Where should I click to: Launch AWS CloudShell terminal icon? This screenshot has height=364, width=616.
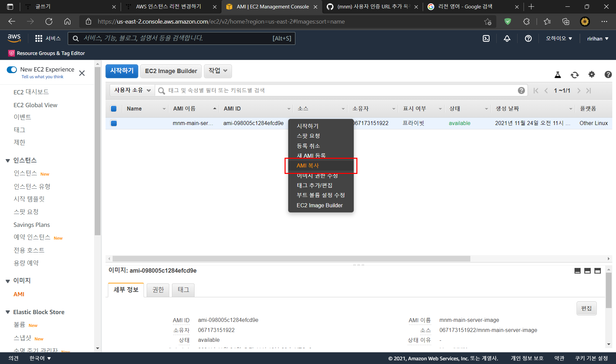[x=486, y=38]
